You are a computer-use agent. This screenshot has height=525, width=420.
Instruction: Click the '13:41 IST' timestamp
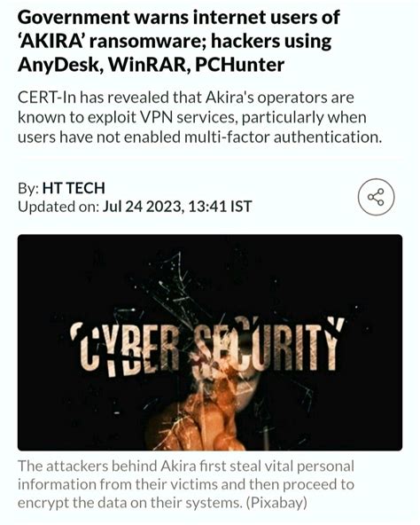pos(220,207)
